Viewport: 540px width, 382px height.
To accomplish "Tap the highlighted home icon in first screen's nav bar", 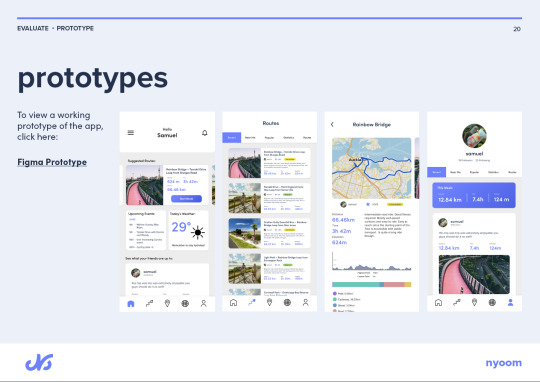I will coord(131,303).
